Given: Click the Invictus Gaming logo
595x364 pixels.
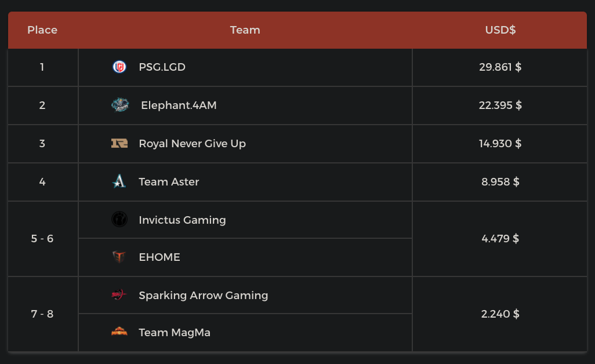Looking at the screenshot, I should pos(119,220).
